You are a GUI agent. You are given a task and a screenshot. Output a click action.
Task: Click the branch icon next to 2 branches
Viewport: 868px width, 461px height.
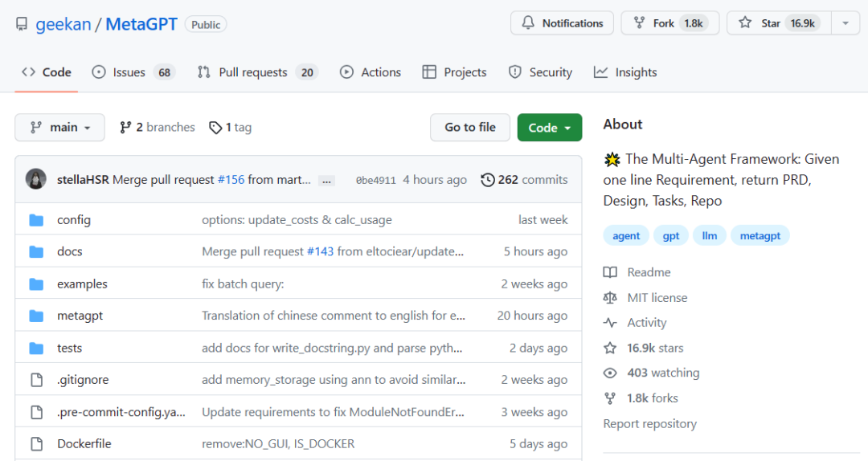(125, 127)
